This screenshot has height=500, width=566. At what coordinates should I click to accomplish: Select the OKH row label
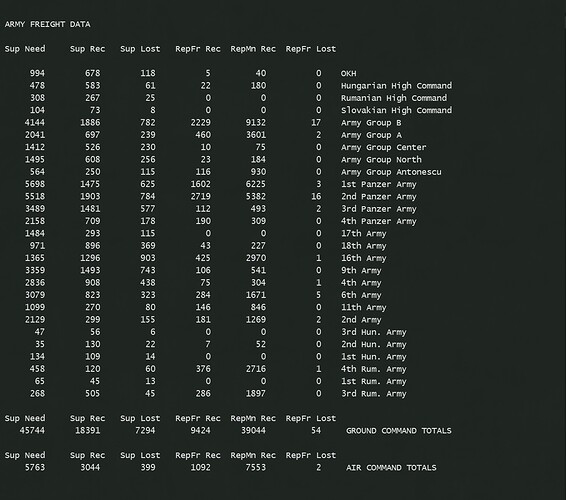coord(348,74)
